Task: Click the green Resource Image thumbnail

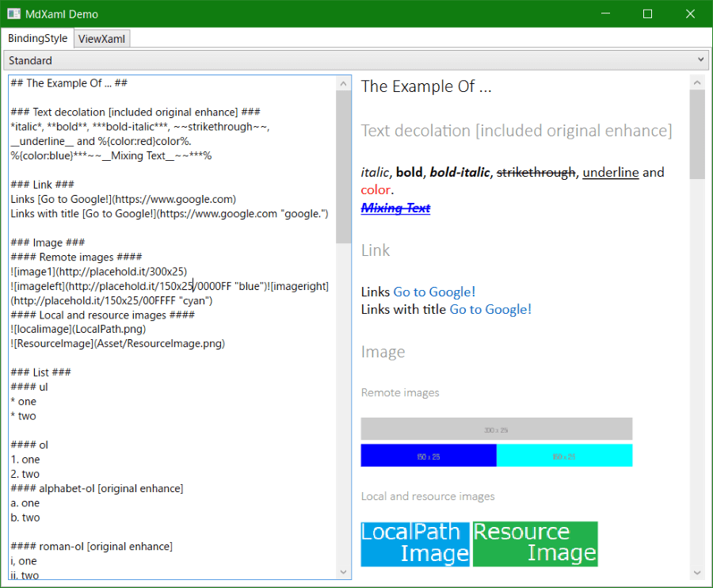Action: (x=536, y=544)
